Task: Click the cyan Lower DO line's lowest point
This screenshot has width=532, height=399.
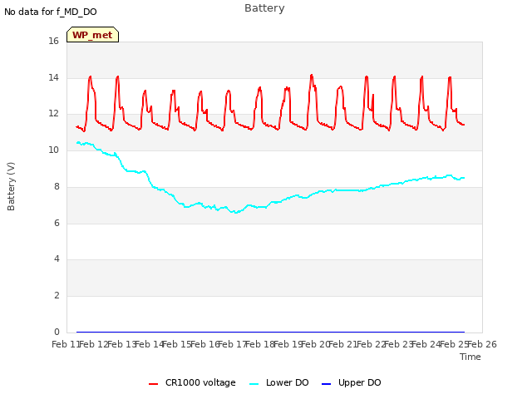Action: (x=235, y=213)
